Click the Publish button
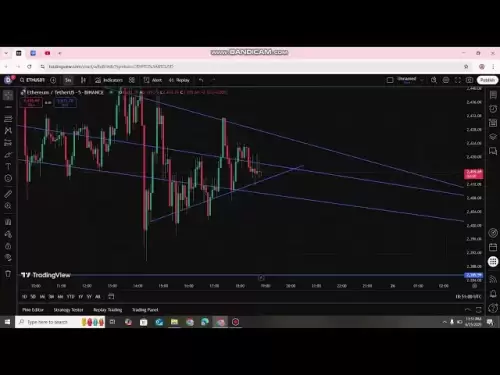 487,80
